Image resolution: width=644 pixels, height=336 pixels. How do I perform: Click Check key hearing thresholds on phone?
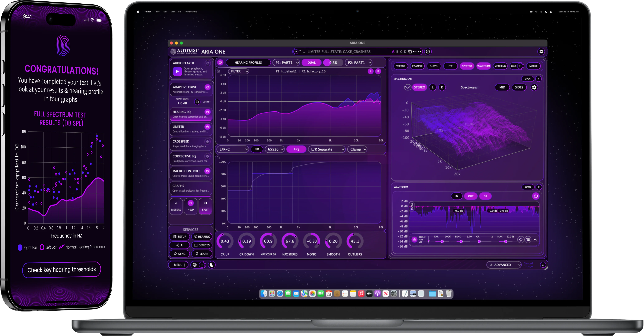(x=62, y=270)
